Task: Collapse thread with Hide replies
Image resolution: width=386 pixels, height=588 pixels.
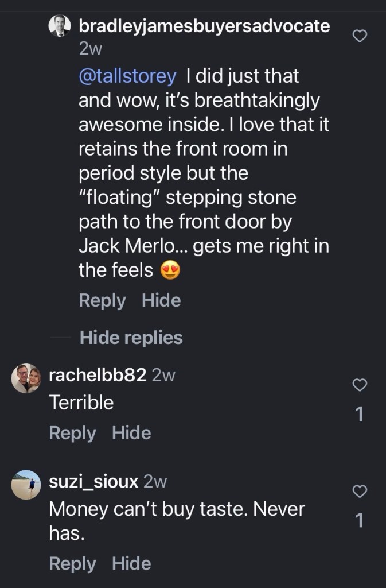Action: [131, 338]
